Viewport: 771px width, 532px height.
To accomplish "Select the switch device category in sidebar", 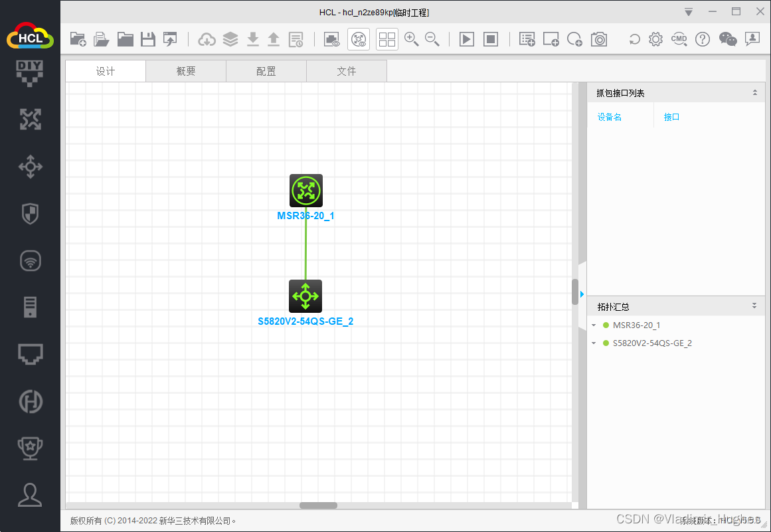I will pos(30,167).
